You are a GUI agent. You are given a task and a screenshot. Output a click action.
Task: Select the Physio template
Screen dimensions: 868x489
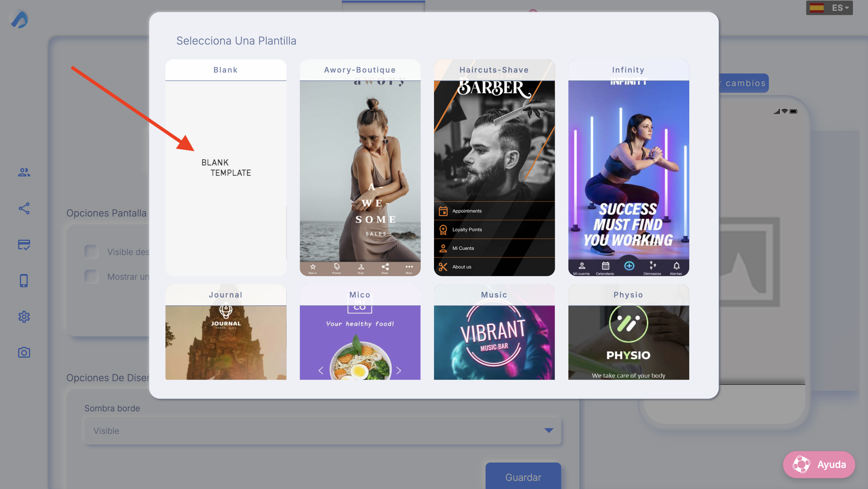coord(628,332)
